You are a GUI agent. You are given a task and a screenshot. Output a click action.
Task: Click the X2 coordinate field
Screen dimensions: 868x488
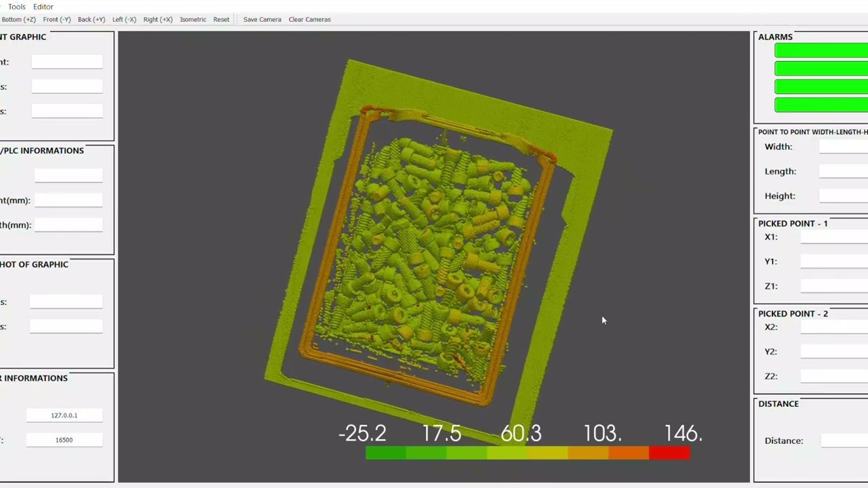[x=834, y=327]
